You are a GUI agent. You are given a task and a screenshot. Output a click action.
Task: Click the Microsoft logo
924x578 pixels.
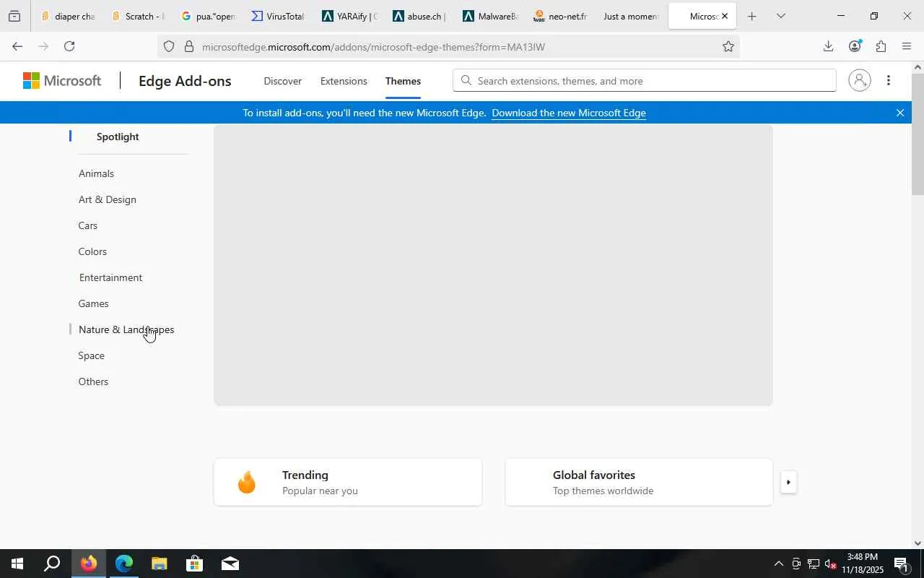coord(62,80)
